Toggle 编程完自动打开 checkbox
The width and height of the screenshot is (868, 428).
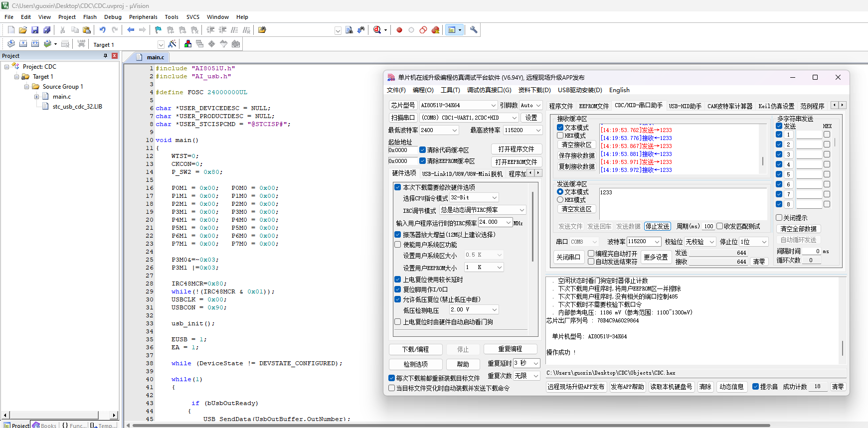(591, 254)
